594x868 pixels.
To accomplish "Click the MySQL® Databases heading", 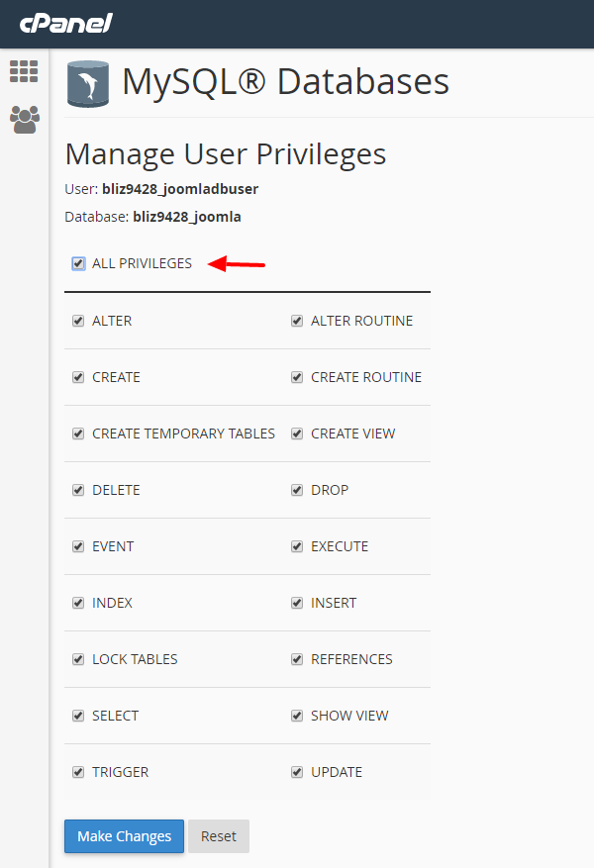I will point(286,82).
